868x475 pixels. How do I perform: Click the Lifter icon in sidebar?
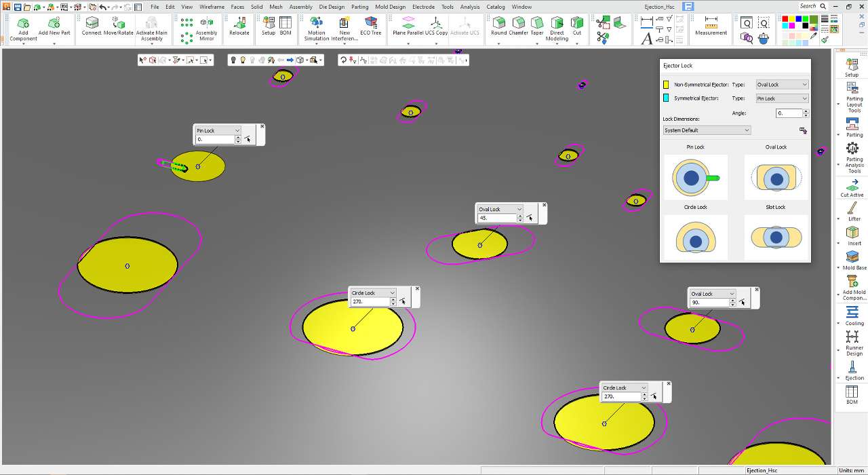pos(852,209)
